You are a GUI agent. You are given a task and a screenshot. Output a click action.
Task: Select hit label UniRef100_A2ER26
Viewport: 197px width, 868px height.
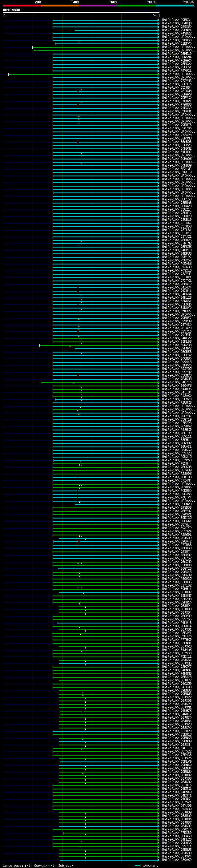click(176, 145)
